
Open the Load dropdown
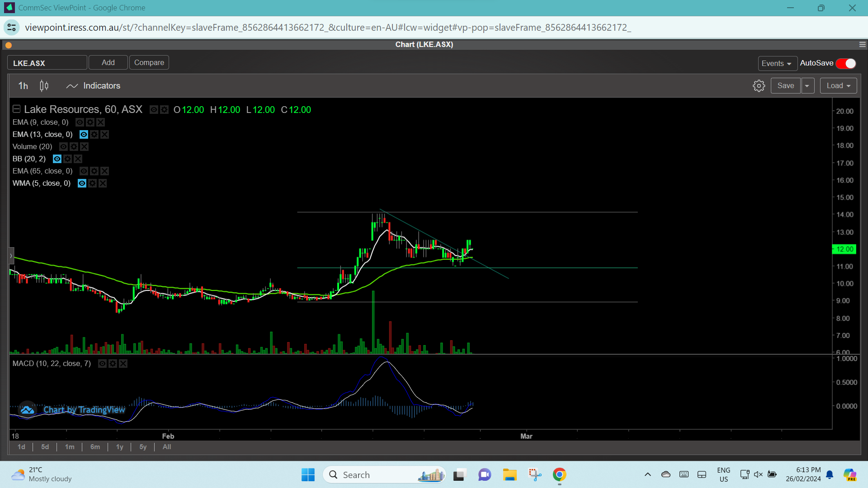pyautogui.click(x=838, y=86)
